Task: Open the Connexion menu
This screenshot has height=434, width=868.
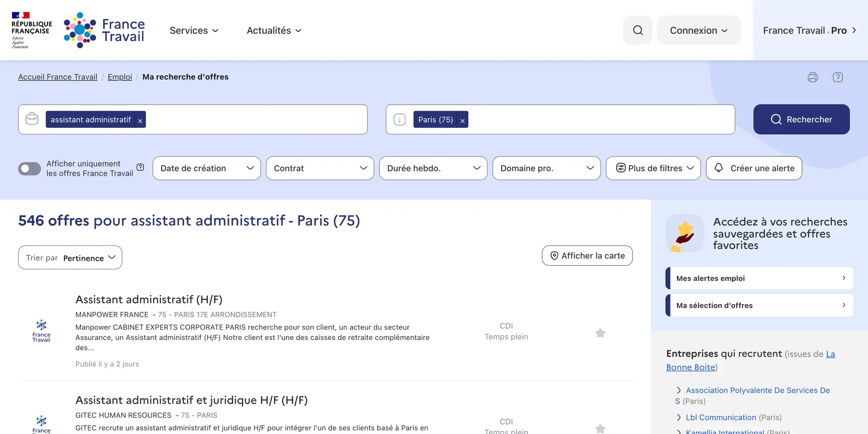Action: point(698,30)
